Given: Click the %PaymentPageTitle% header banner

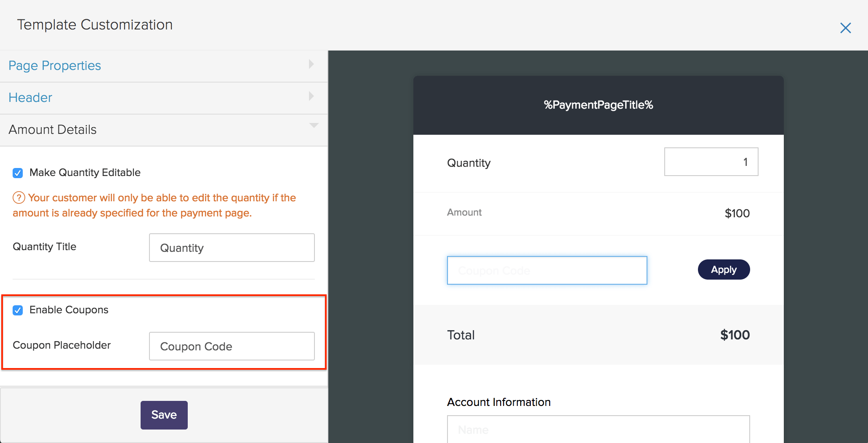Looking at the screenshot, I should (598, 104).
